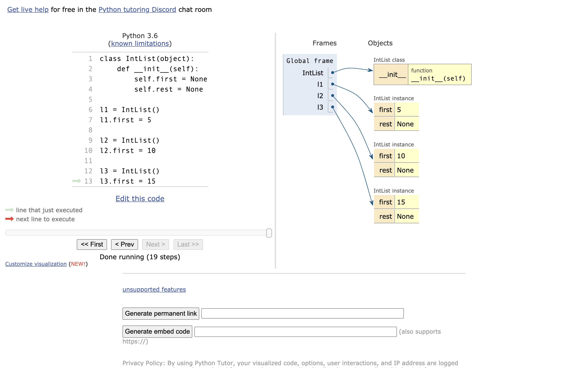
Task: Click the 'Frames' column heading
Action: click(324, 43)
